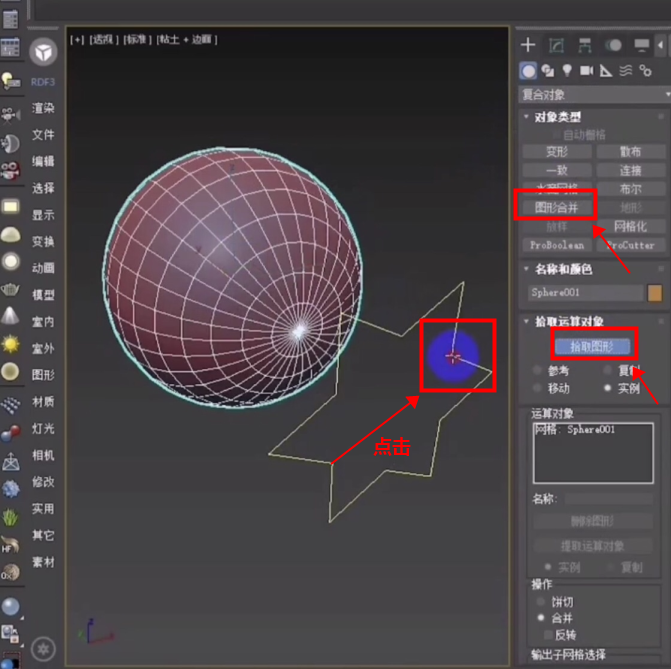Enable the 反转 checkbox
671x669 pixels.
click(543, 634)
